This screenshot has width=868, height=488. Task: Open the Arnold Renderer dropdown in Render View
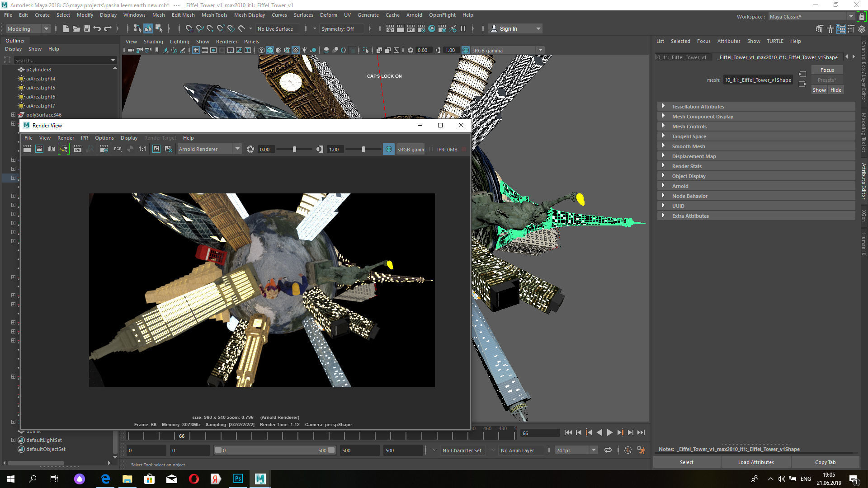click(209, 149)
